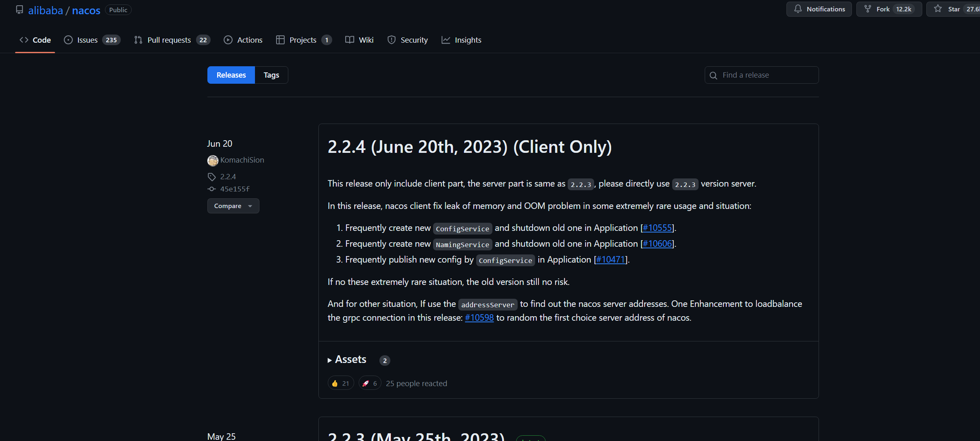Image resolution: width=980 pixels, height=441 pixels.
Task: Open issue link #10555
Action: click(658, 228)
